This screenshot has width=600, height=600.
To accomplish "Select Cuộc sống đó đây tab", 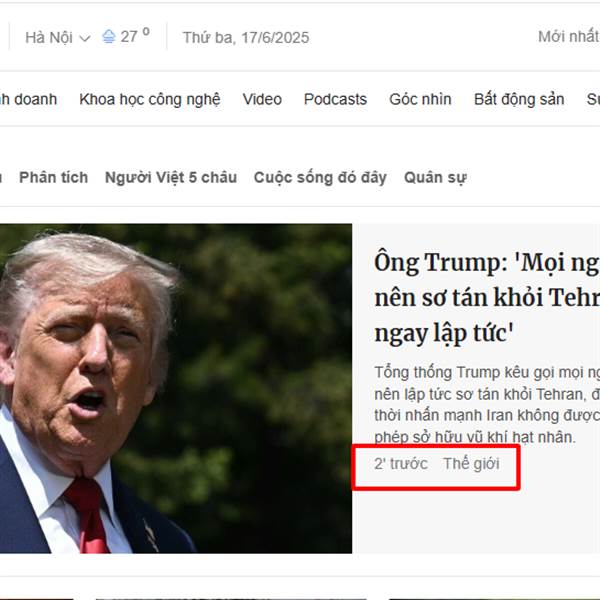I will pyautogui.click(x=320, y=178).
